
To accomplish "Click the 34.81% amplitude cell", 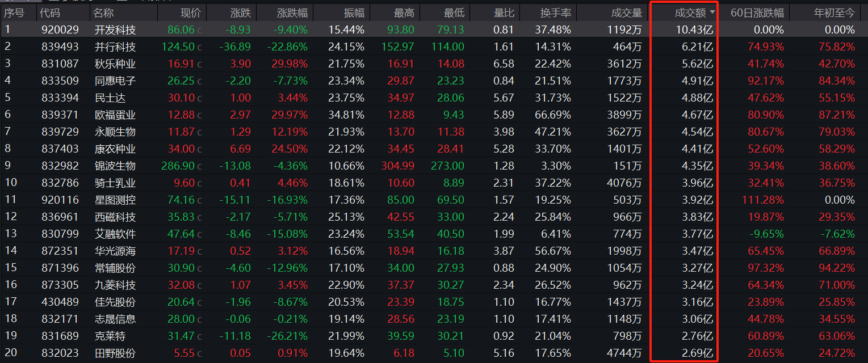I will [x=346, y=115].
